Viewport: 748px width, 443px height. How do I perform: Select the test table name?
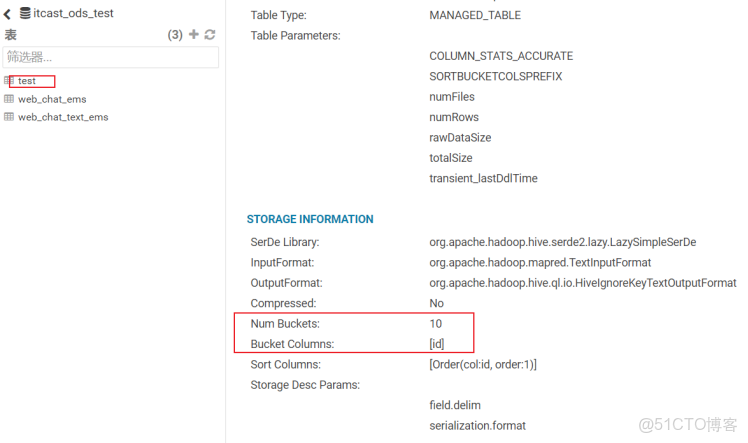tap(27, 81)
